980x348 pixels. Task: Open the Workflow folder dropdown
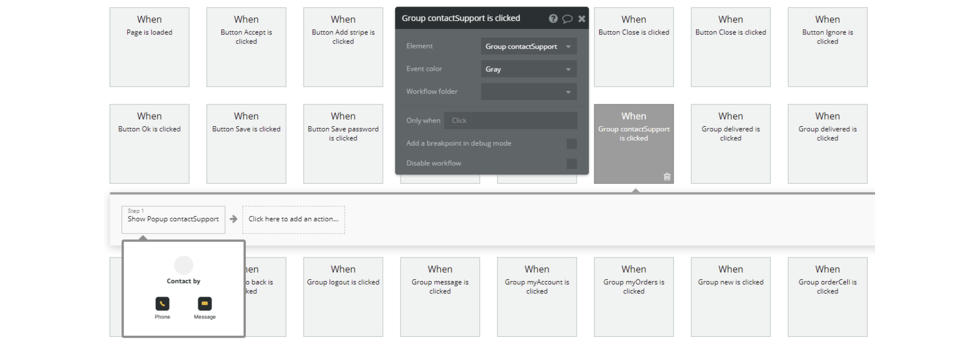click(x=529, y=92)
